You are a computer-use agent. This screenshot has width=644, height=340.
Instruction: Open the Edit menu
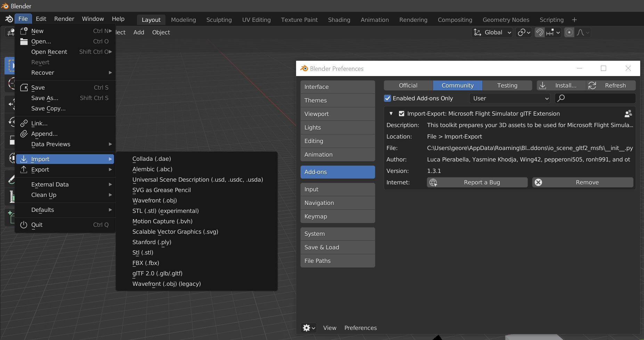pos(41,19)
